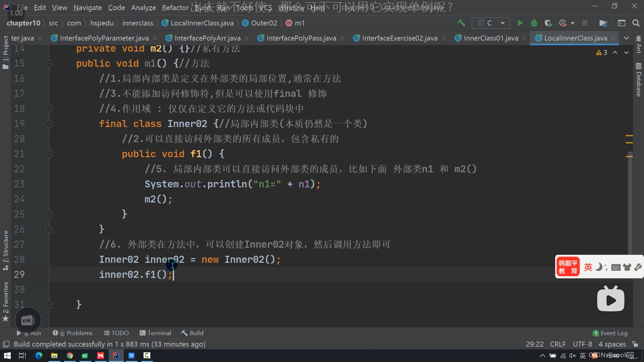The height and width of the screenshot is (362, 644).
Task: Go to next highlighted error arrow
Action: pyautogui.click(x=626, y=53)
